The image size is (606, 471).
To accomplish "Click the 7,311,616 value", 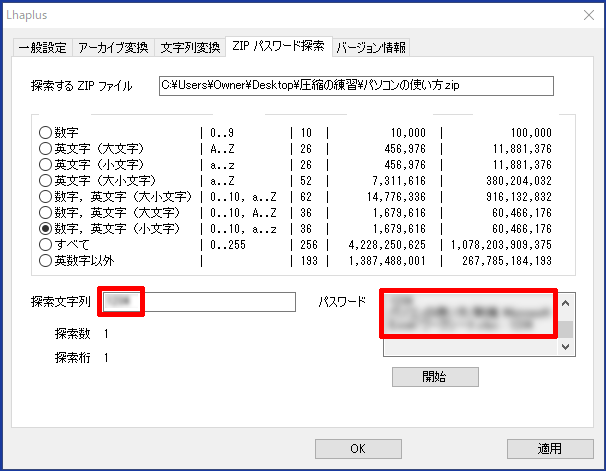I will coord(399,181).
